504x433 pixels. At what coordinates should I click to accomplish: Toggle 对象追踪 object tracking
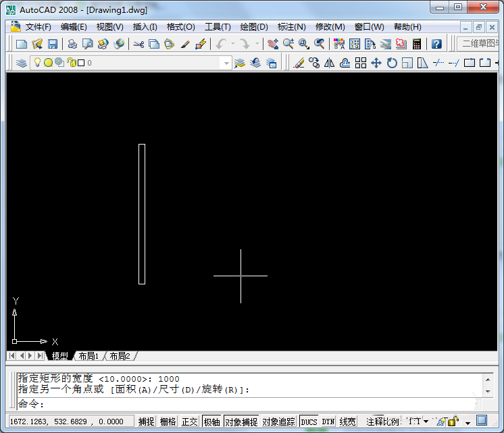point(278,422)
